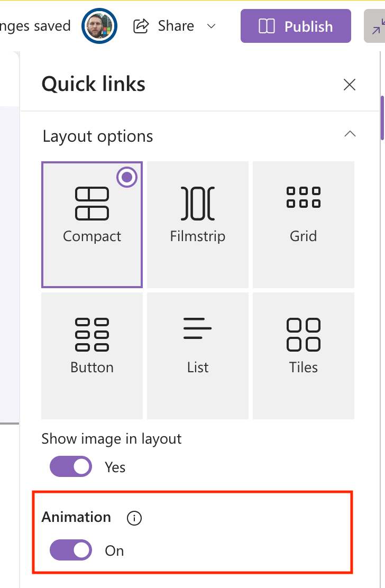This screenshot has width=385, height=588.
Task: Click the Layout options heading
Action: [98, 136]
